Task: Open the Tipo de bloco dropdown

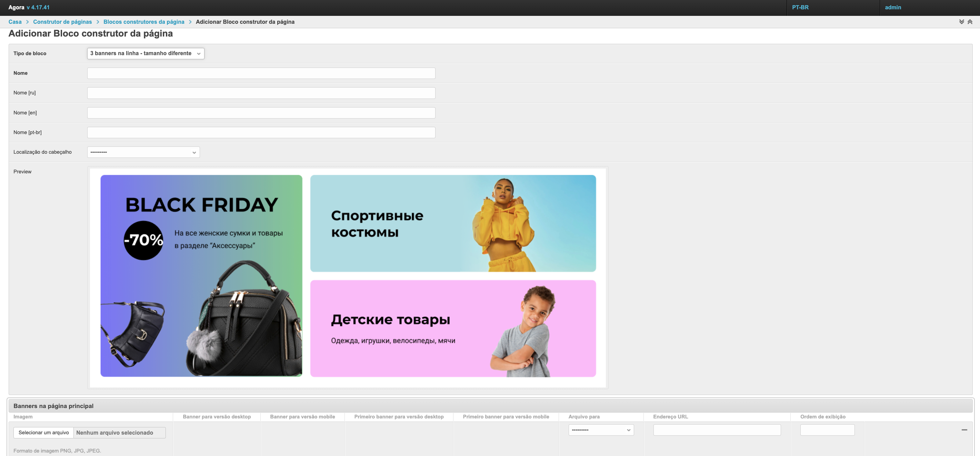Action: click(145, 53)
